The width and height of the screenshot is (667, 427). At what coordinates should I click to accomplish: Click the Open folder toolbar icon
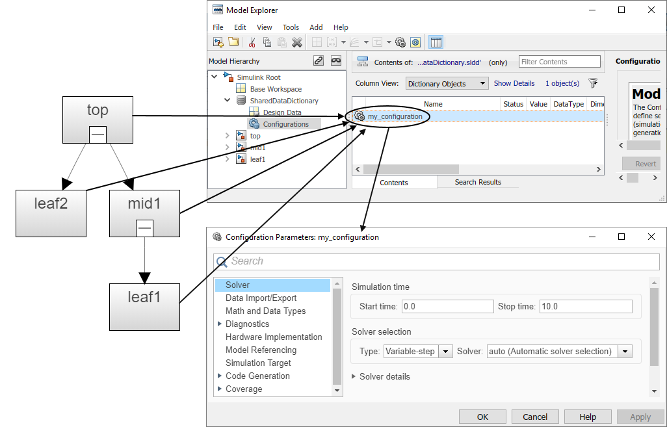pos(233,42)
